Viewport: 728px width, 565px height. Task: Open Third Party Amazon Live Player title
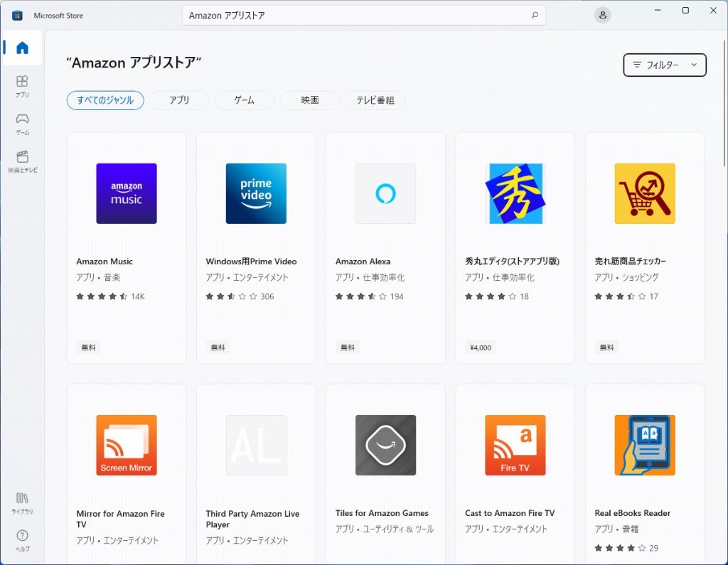point(252,519)
